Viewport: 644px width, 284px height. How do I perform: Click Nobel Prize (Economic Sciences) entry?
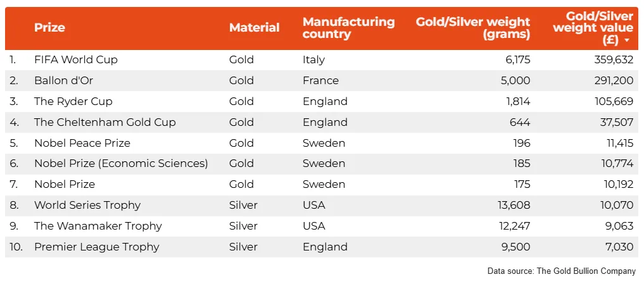pyautogui.click(x=120, y=163)
